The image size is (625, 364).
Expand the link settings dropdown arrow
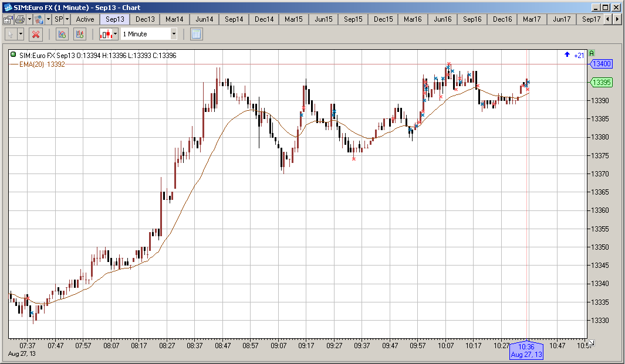point(48,19)
